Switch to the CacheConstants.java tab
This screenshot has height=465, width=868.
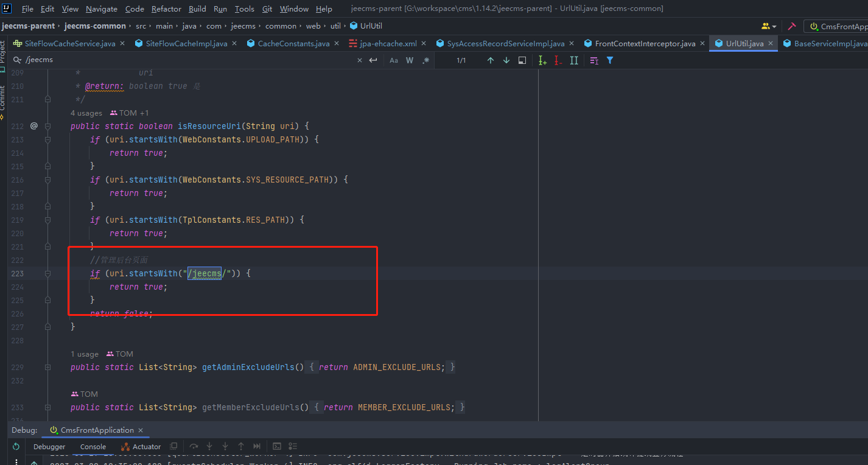[293, 43]
